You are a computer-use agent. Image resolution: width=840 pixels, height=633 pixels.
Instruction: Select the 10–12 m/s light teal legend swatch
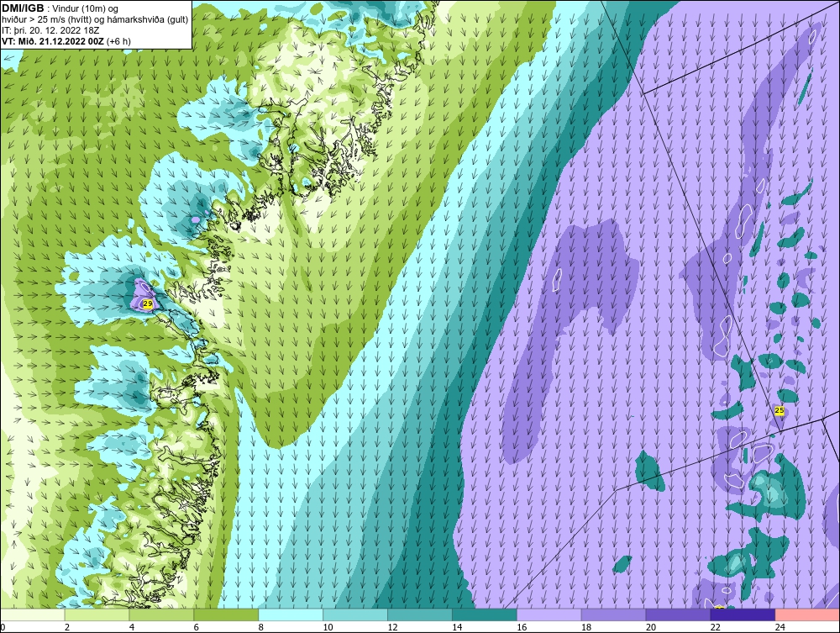[x=355, y=615]
